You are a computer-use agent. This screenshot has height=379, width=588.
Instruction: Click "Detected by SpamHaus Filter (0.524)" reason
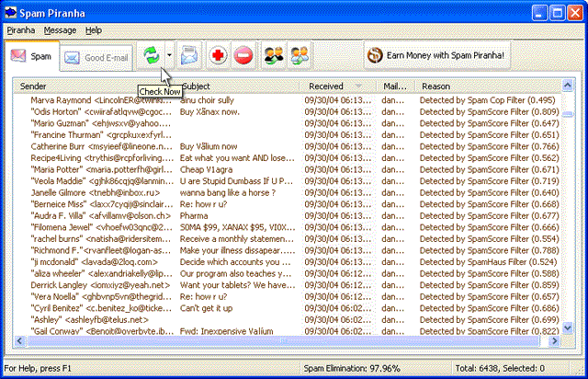[488, 262]
